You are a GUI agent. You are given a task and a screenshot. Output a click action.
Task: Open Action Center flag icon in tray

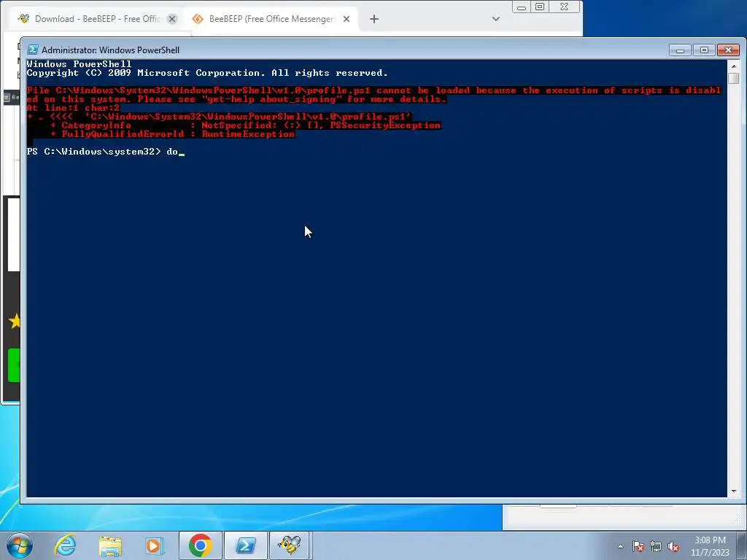[x=638, y=546]
